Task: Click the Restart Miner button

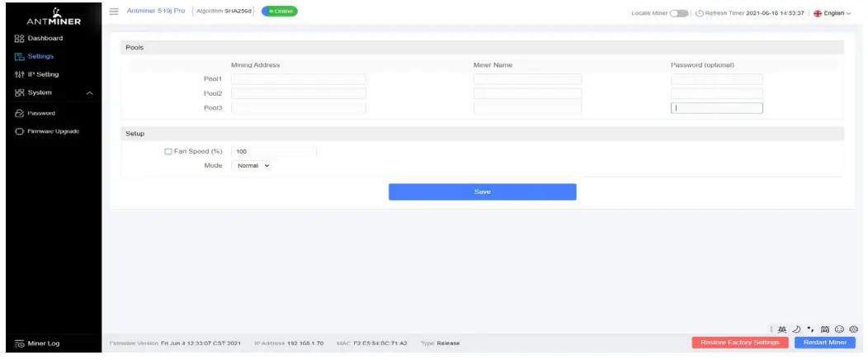Action: pyautogui.click(x=825, y=343)
